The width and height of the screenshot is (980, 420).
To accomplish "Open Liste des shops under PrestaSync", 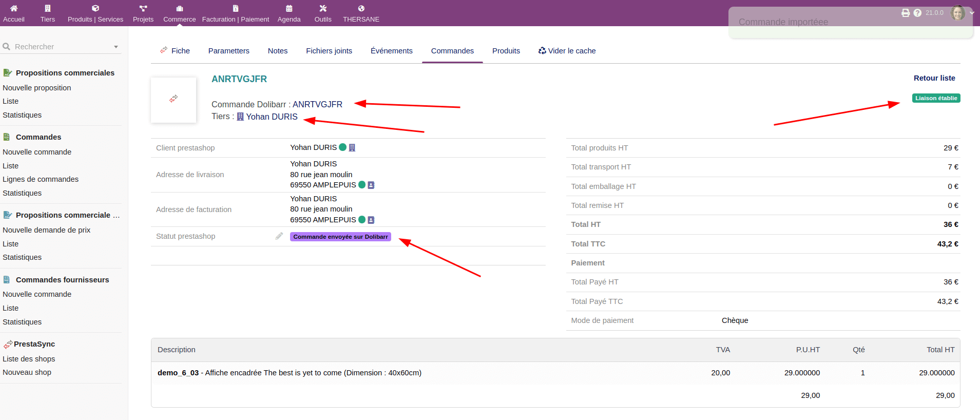I will [x=29, y=359].
